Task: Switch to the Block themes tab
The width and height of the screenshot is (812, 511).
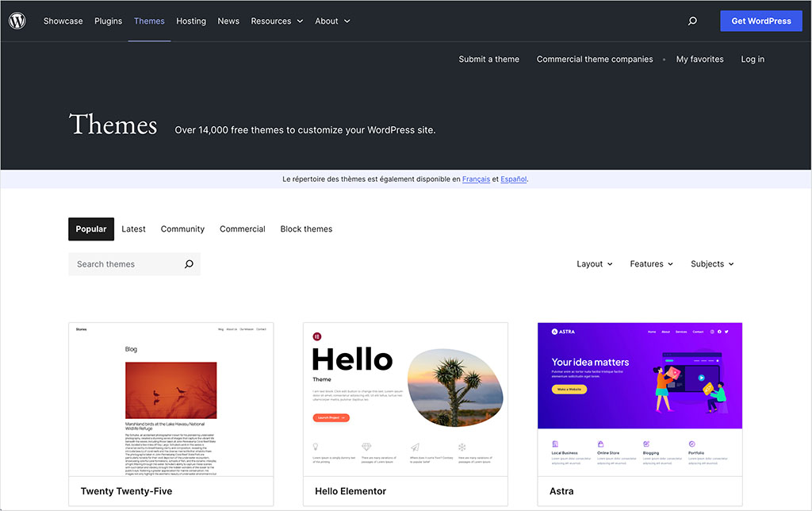Action: (307, 229)
